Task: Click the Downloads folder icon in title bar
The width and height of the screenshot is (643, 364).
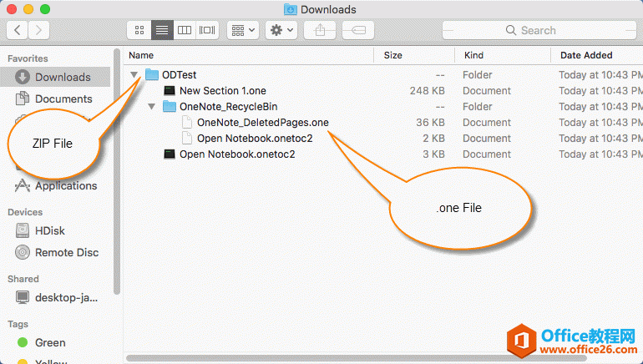Action: coord(291,9)
